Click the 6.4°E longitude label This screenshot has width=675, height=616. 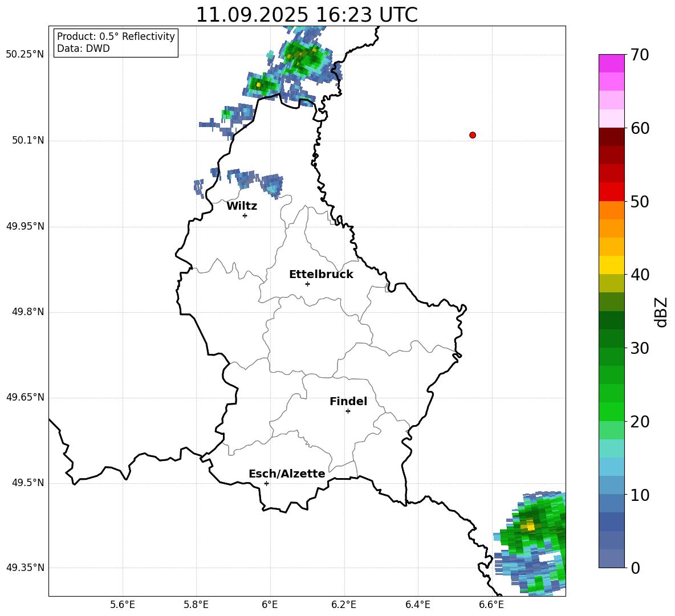[417, 605]
